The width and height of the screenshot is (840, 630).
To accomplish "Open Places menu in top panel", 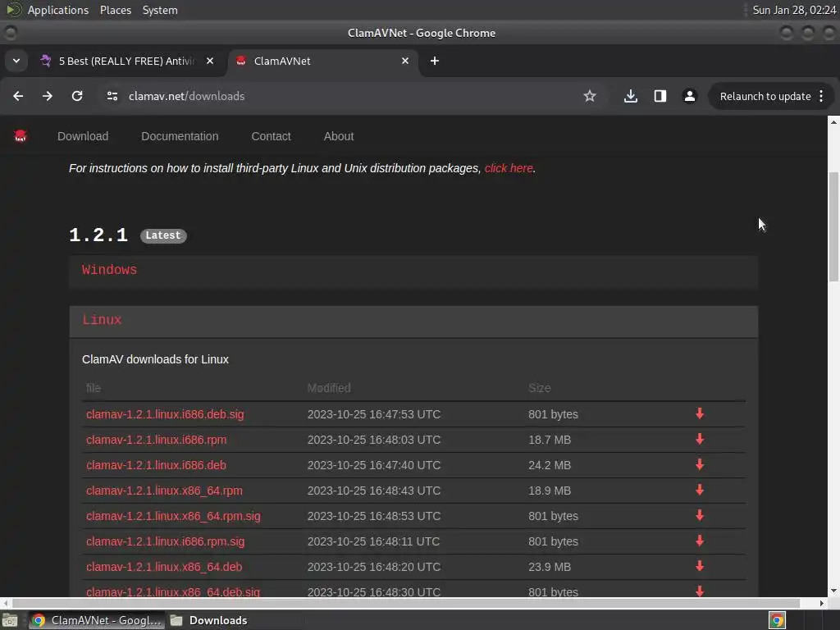I will (x=116, y=10).
